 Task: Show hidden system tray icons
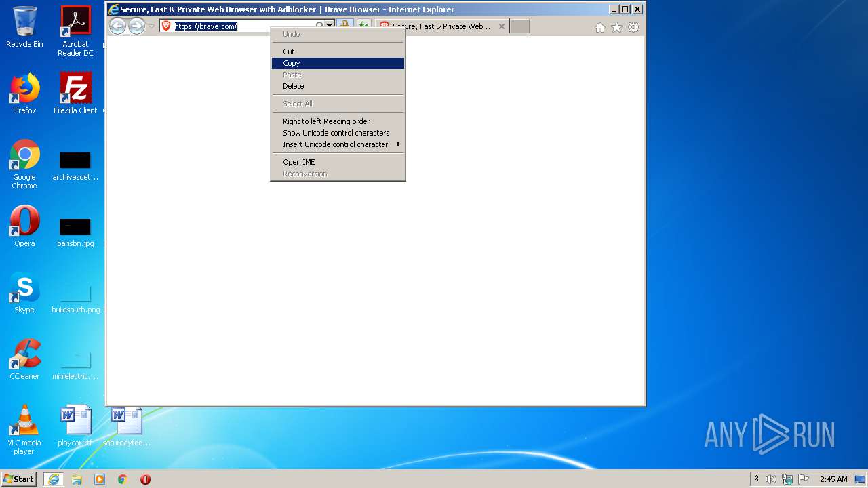pos(756,479)
